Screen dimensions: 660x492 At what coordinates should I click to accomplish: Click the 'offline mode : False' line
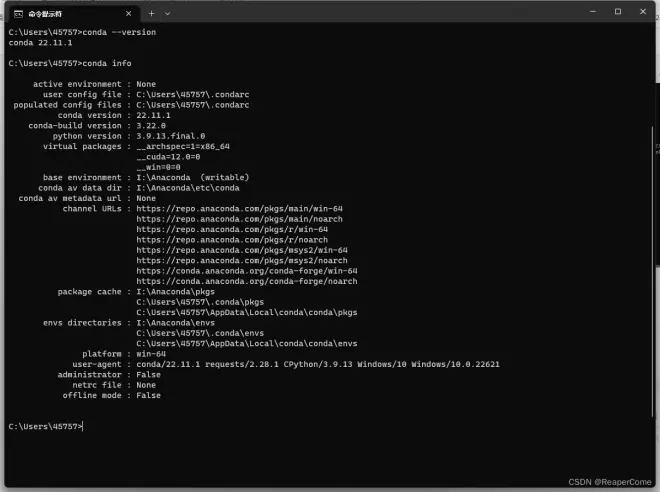pos(112,396)
